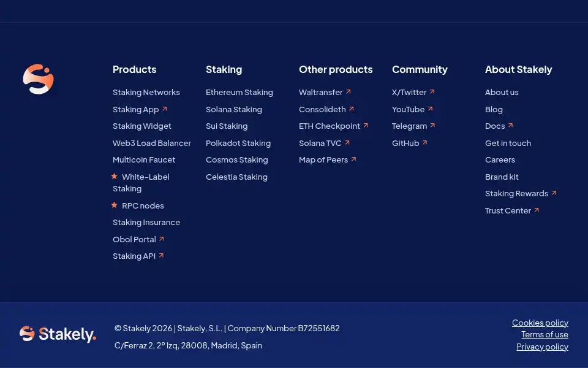Click the star icon beside RPC nodes
The height and width of the screenshot is (368, 588).
(x=115, y=205)
